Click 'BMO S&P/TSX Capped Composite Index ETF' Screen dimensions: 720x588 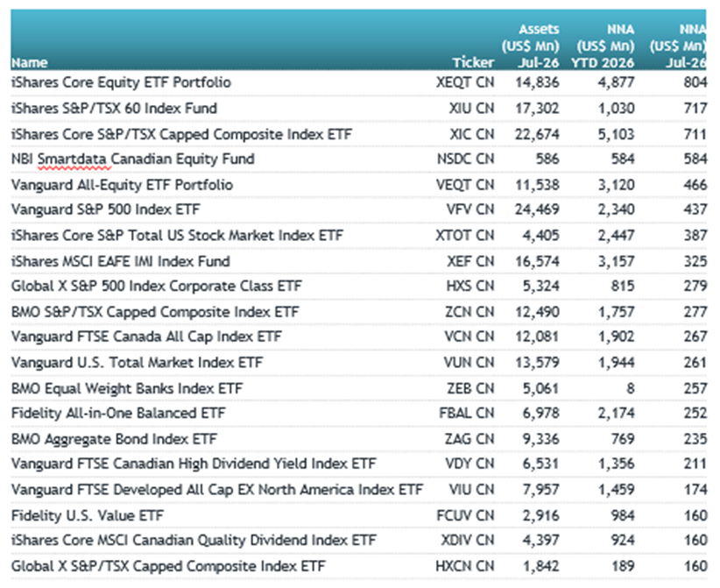point(155,312)
